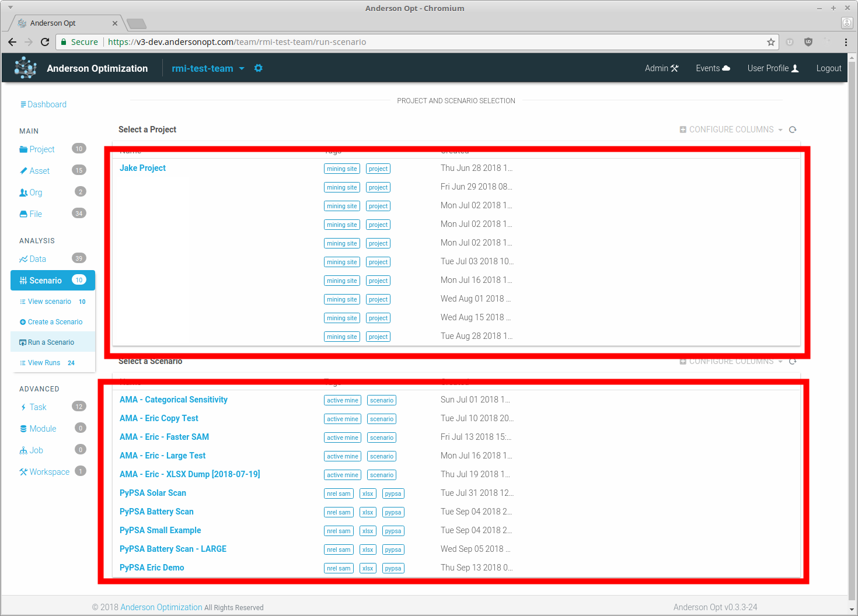Click pypsa tag on PyPSA Solar Scan row
This screenshot has width=858, height=616.
393,494
